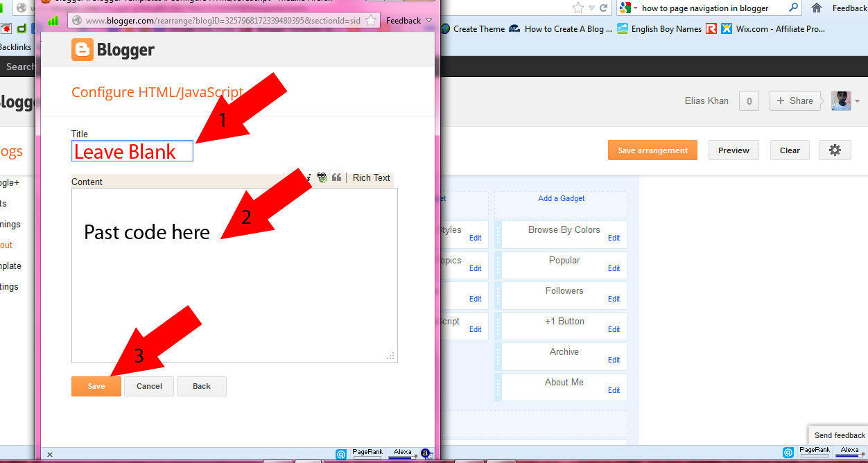Click the share count 0 box
The width and height of the screenshot is (868, 463).
(x=749, y=101)
